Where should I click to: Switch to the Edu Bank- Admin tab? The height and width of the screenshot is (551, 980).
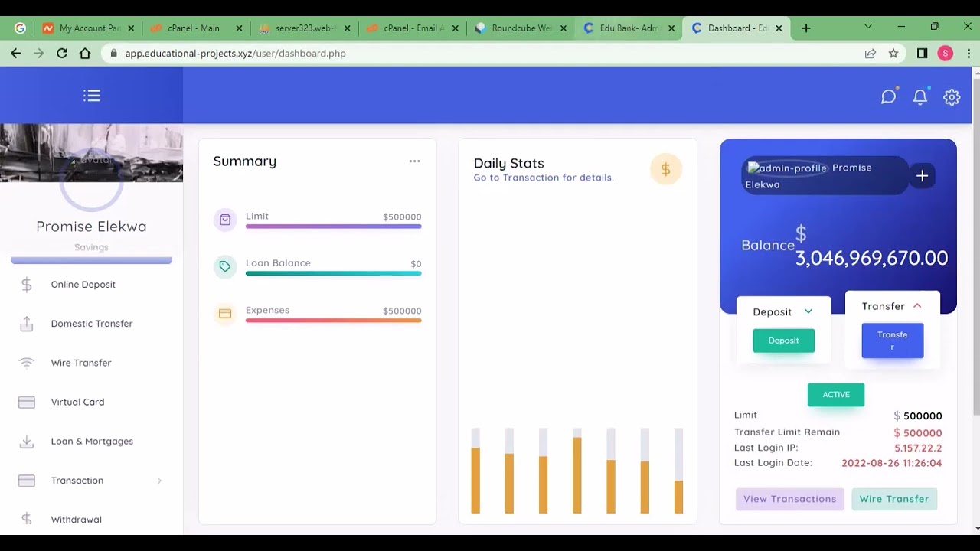click(x=629, y=28)
